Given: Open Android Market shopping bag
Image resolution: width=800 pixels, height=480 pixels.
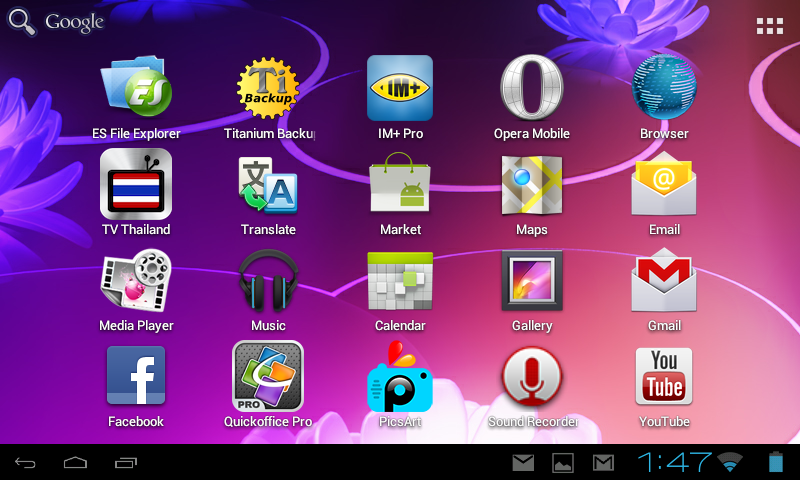Looking at the screenshot, I should coord(400,183).
